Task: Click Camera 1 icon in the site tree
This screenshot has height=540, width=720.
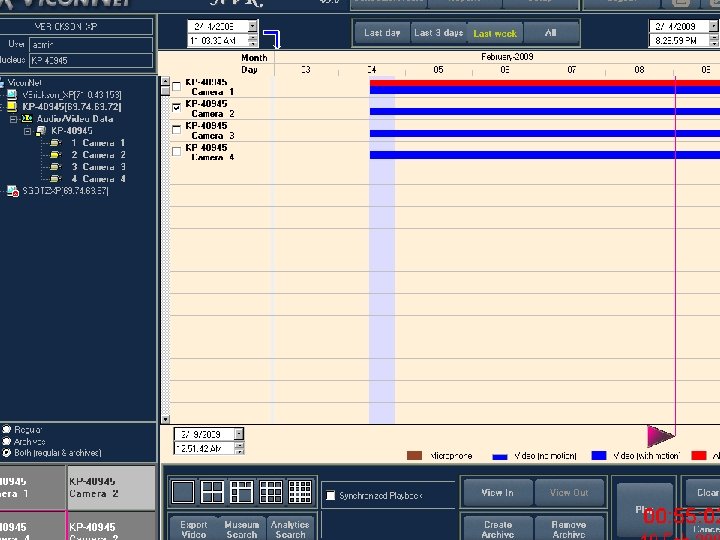Action: pos(56,143)
